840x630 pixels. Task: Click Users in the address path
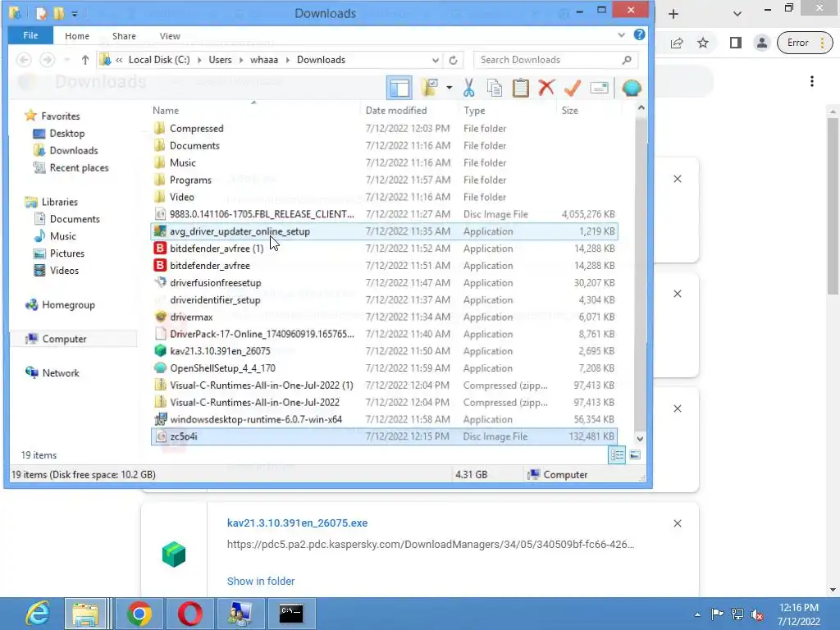(x=220, y=60)
